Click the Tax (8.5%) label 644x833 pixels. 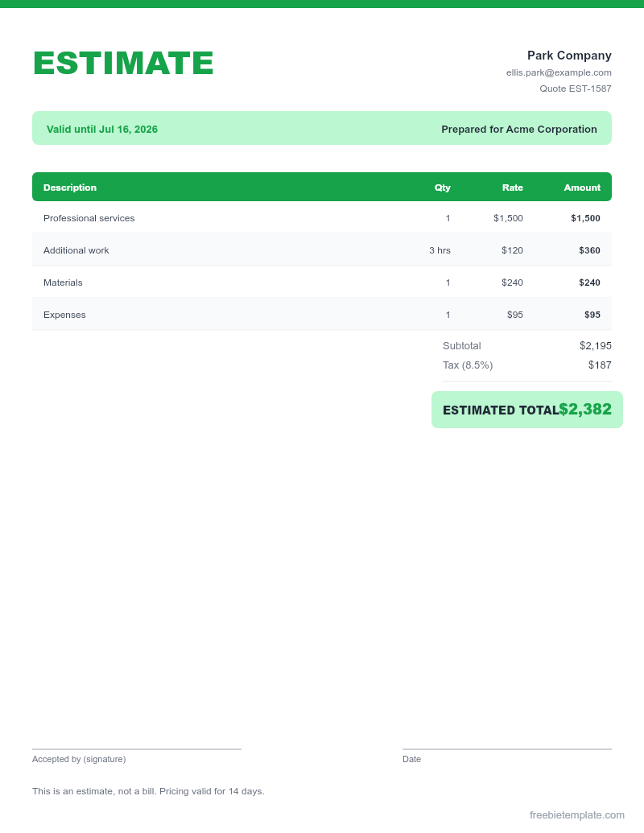point(468,365)
